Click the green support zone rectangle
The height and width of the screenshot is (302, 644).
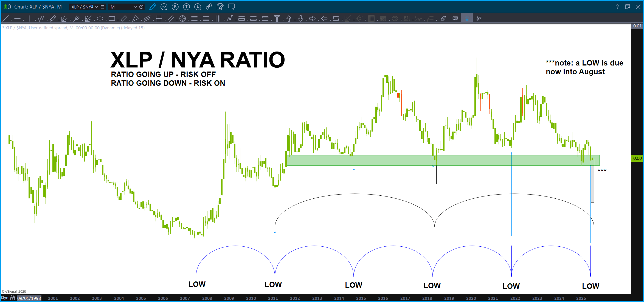[384, 160]
